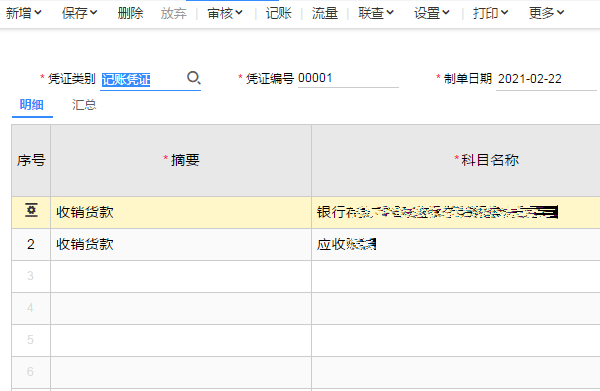Click the row settings icon in first row
Image resolution: width=600 pixels, height=391 pixels.
click(x=31, y=211)
